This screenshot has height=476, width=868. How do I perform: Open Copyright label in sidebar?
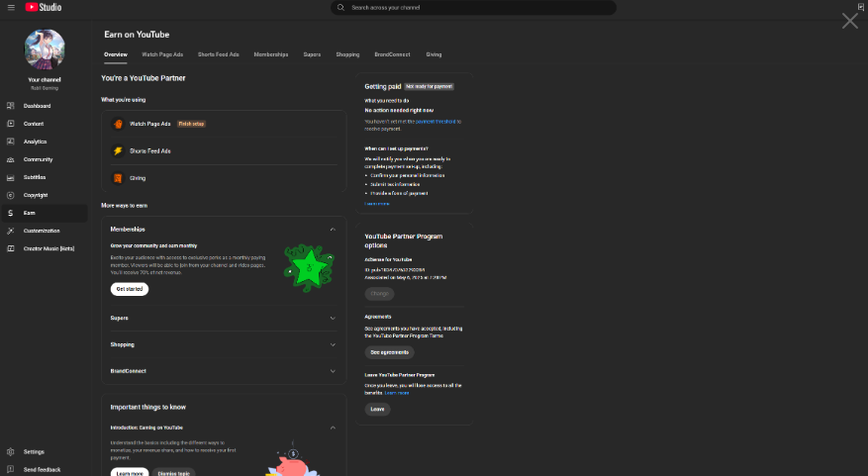[x=36, y=195]
